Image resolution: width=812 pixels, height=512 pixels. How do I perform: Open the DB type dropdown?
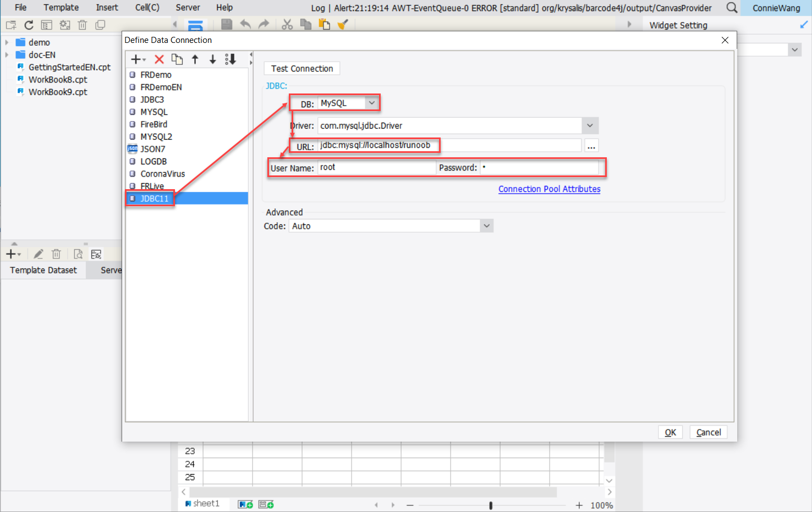pyautogui.click(x=371, y=102)
